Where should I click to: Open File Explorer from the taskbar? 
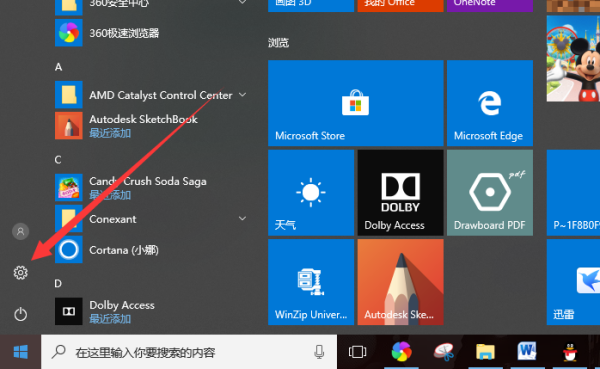(485, 352)
